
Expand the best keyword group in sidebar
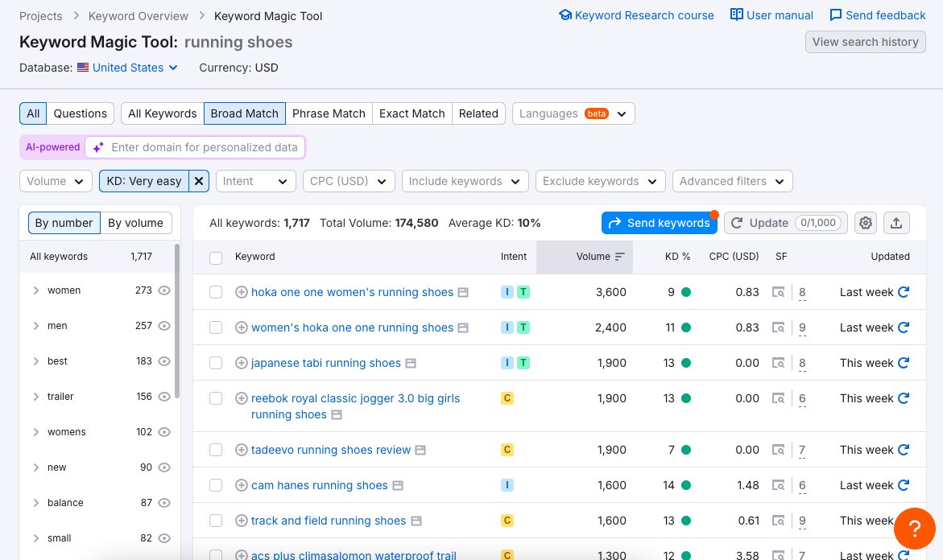36,360
